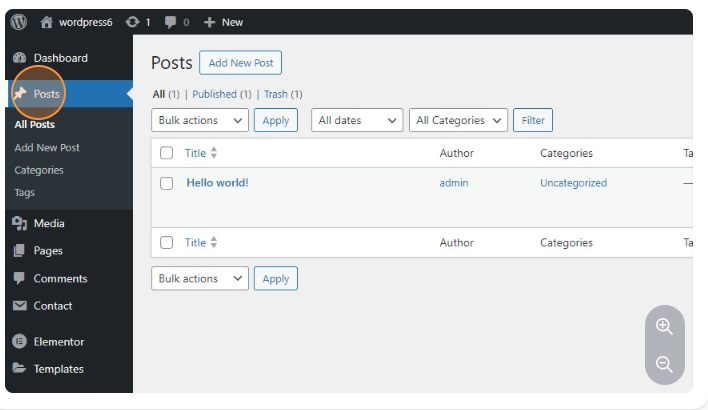
Task: Show Published posts filter link
Action: (214, 94)
